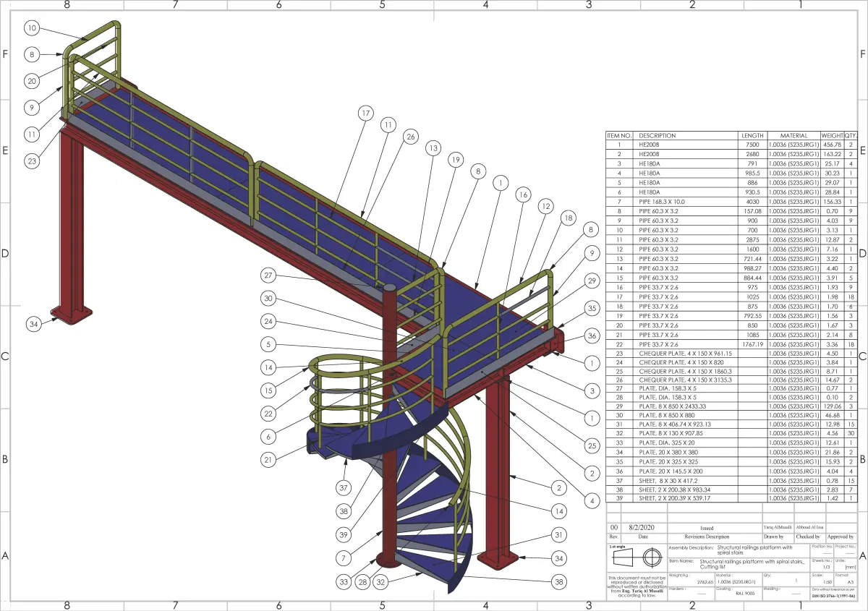
Task: Click the LENGTH column header
Action: (x=752, y=135)
